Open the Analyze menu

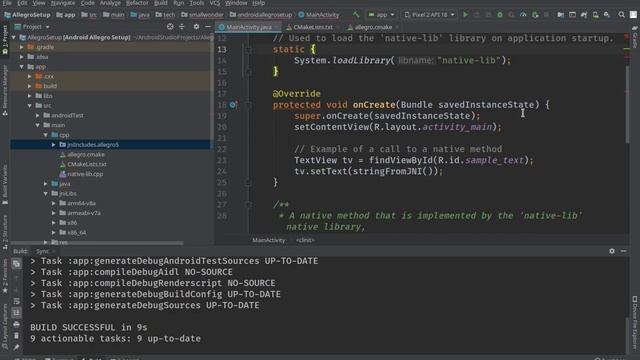pos(110,3)
